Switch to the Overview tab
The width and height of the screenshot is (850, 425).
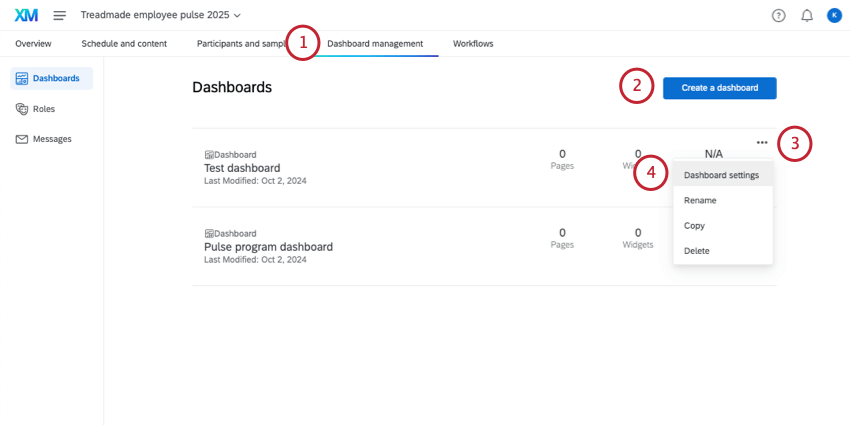click(x=33, y=44)
